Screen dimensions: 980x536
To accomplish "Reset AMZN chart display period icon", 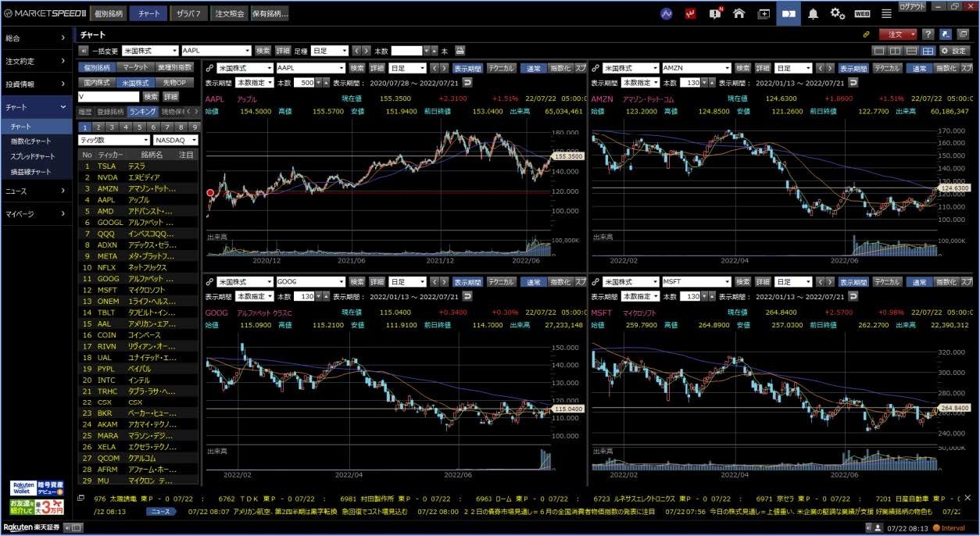I will pyautogui.click(x=853, y=82).
